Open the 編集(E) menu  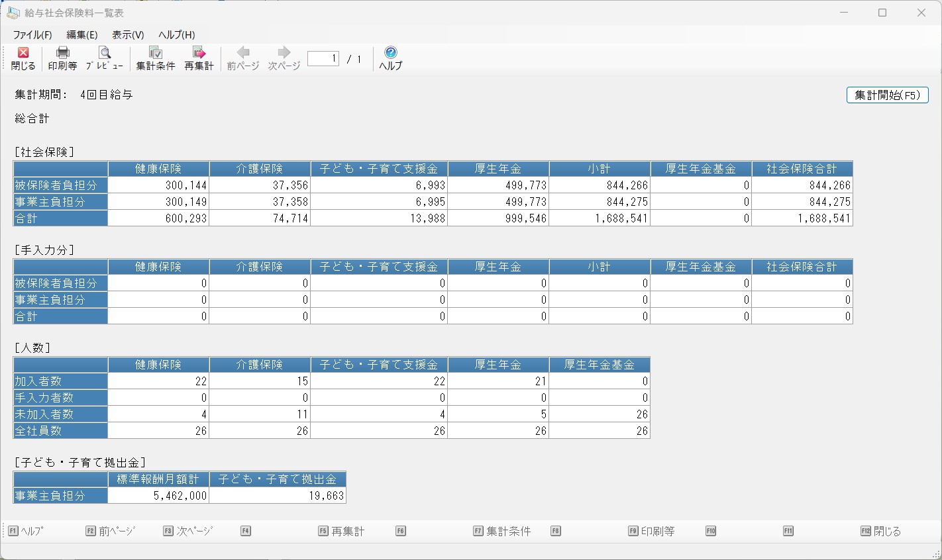tap(81, 35)
